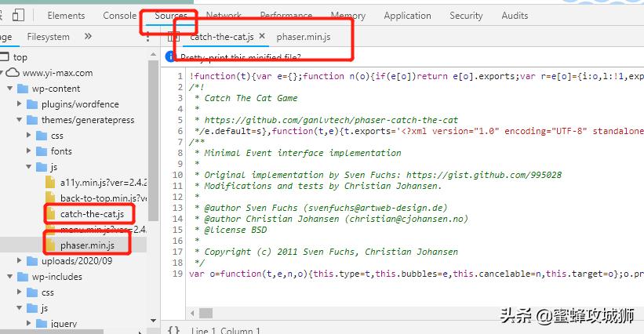The width and height of the screenshot is (644, 334).
Task: Collapse the js folder under generatepress
Action: [28, 166]
